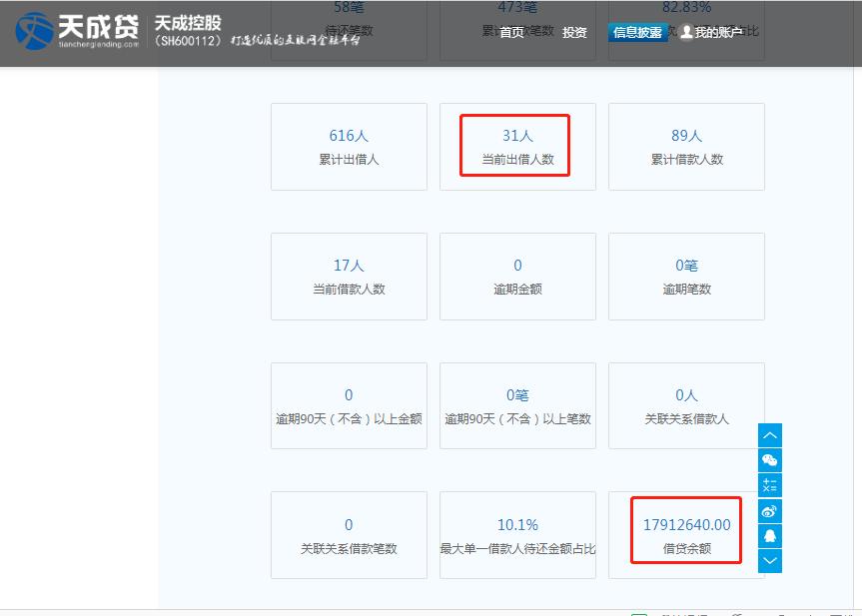862x616 pixels.
Task: Open the Weibo share icon
Action: tap(769, 511)
